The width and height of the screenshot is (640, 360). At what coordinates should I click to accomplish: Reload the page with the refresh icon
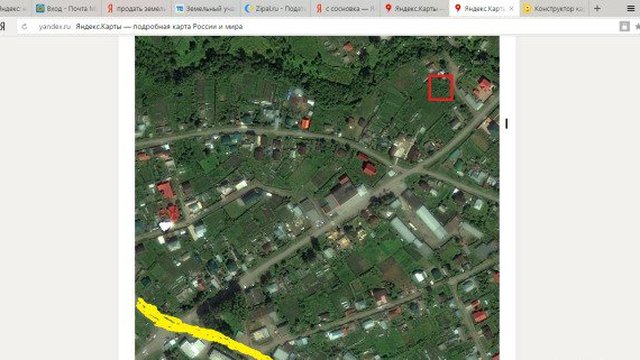click(24, 27)
